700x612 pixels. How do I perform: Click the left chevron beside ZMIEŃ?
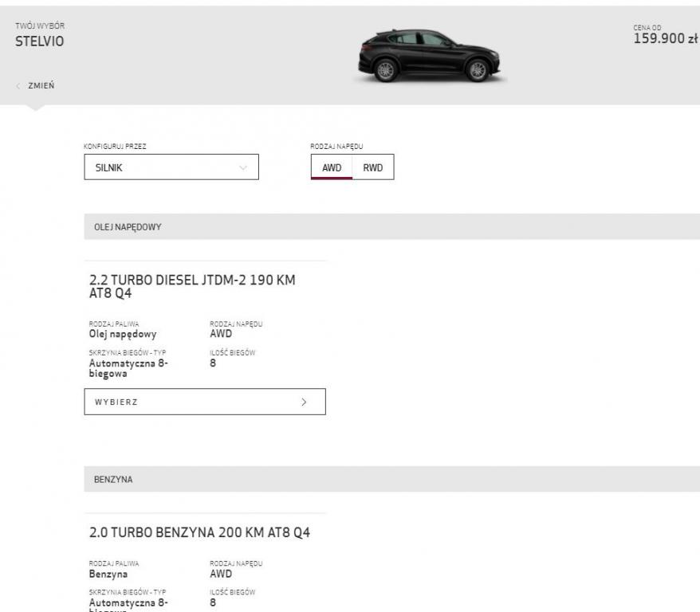click(x=18, y=86)
